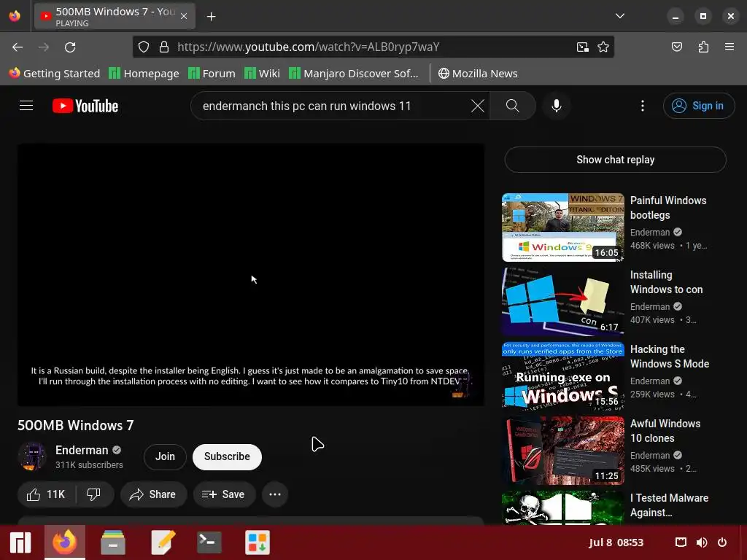747x560 pixels.
Task: Open a new browser tab
Action: (x=211, y=17)
